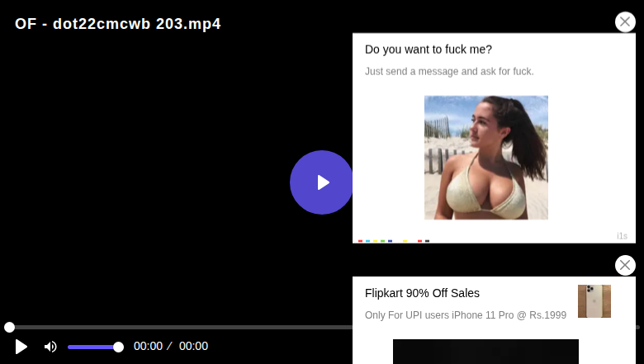Image resolution: width=644 pixels, height=364 pixels.
Task: Open the 'Flipkart 90% Off Sales' headline
Action: point(422,293)
